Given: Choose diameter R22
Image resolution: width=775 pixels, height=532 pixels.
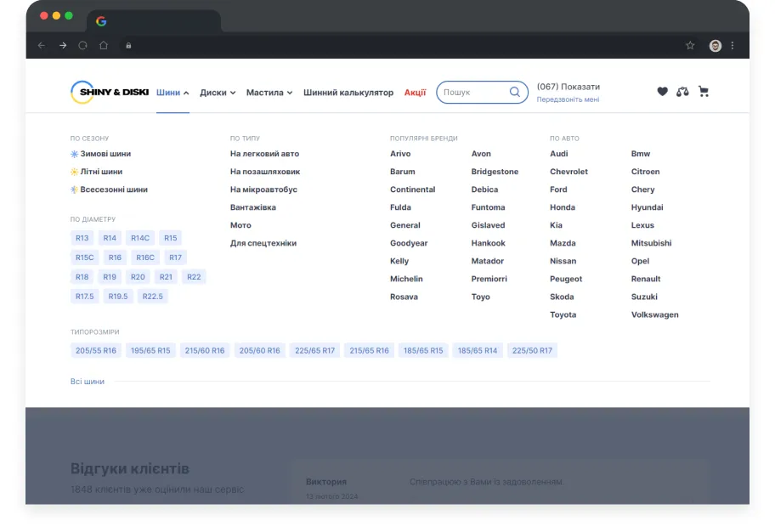Looking at the screenshot, I should (x=194, y=277).
